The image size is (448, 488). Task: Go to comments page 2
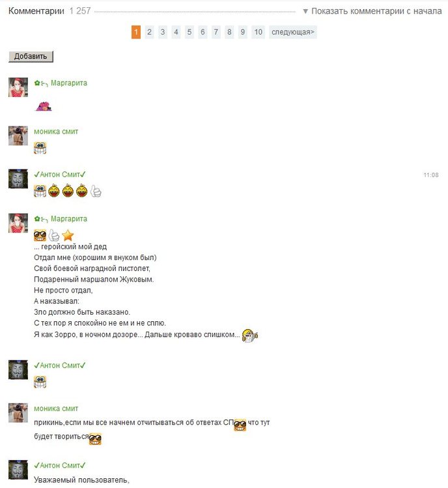(x=149, y=32)
